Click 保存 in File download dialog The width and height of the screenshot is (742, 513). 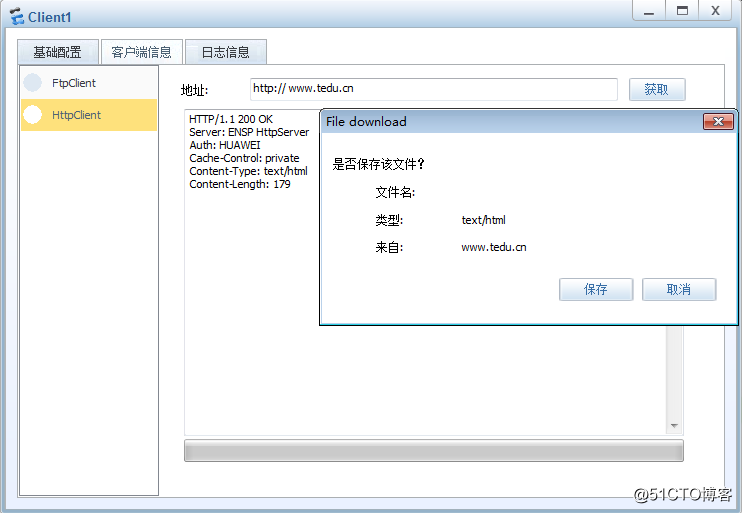pos(596,289)
